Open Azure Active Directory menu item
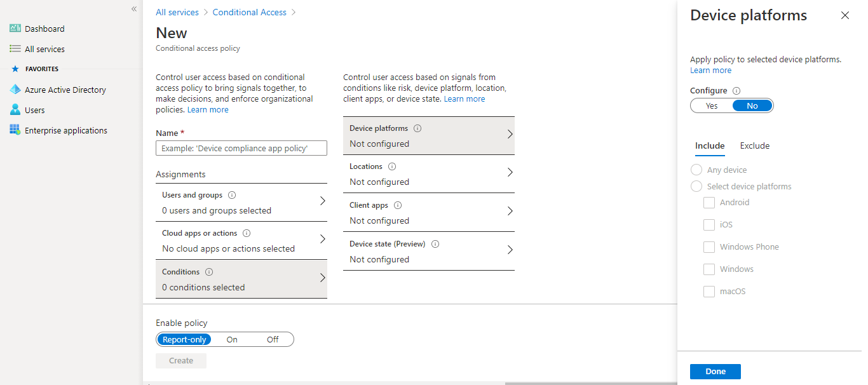868x385 pixels. [65, 90]
